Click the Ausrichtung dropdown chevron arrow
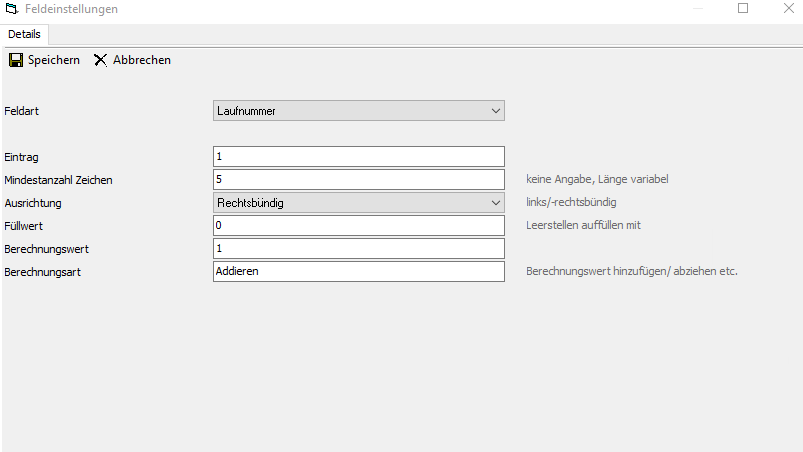803x452 pixels. pos(496,203)
